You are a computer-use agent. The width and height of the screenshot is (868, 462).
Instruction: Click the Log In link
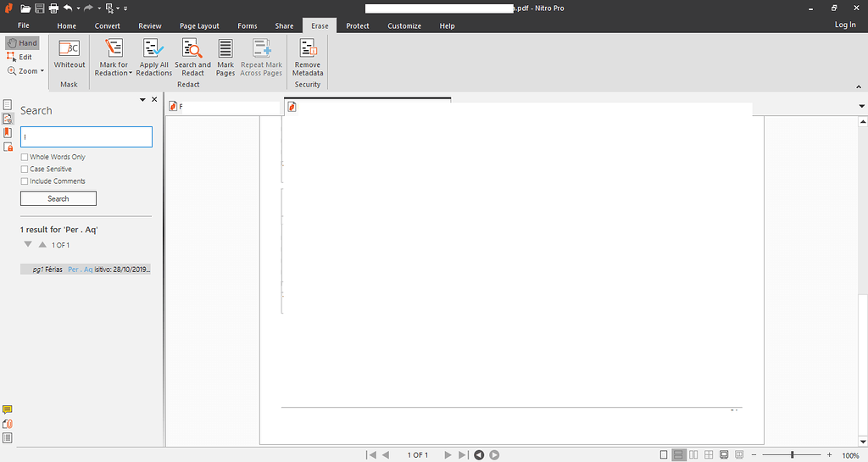[845, 25]
